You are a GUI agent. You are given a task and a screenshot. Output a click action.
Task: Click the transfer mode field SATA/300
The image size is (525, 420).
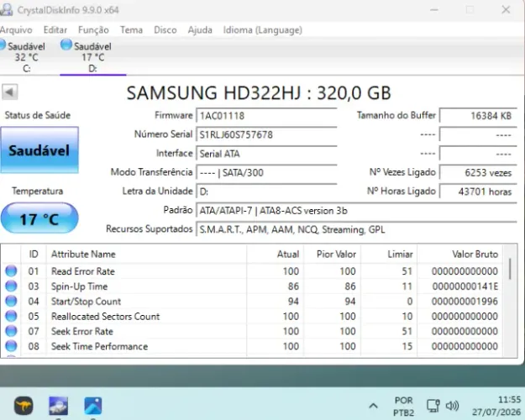click(x=266, y=173)
